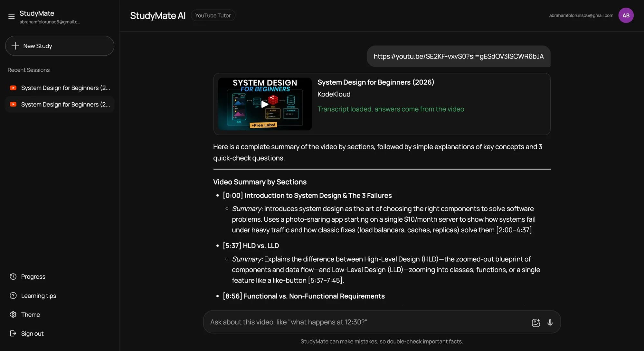Click the YouTube icon of the second session
Image resolution: width=644 pixels, height=351 pixels.
coord(13,104)
